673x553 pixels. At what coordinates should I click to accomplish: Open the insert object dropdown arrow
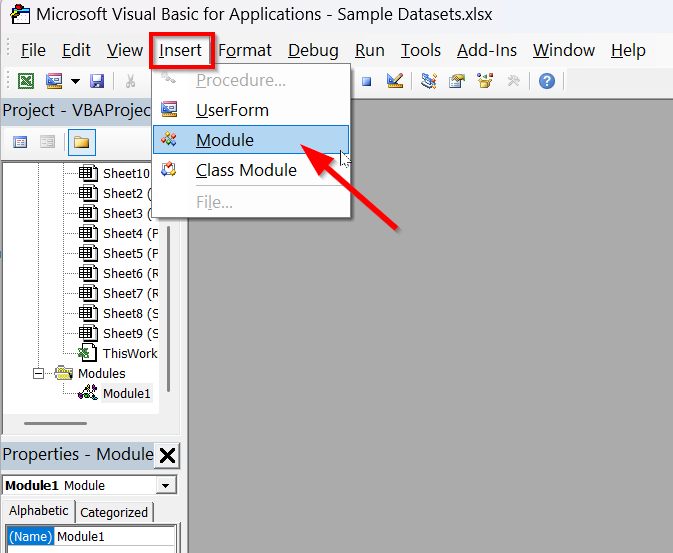tap(76, 81)
